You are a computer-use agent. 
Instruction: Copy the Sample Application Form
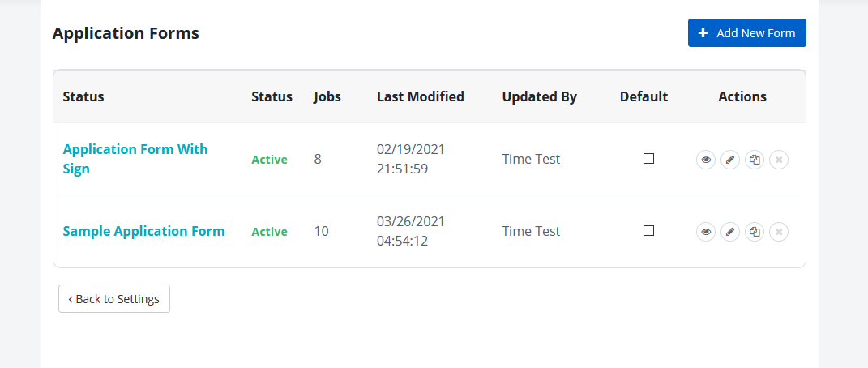[755, 232]
